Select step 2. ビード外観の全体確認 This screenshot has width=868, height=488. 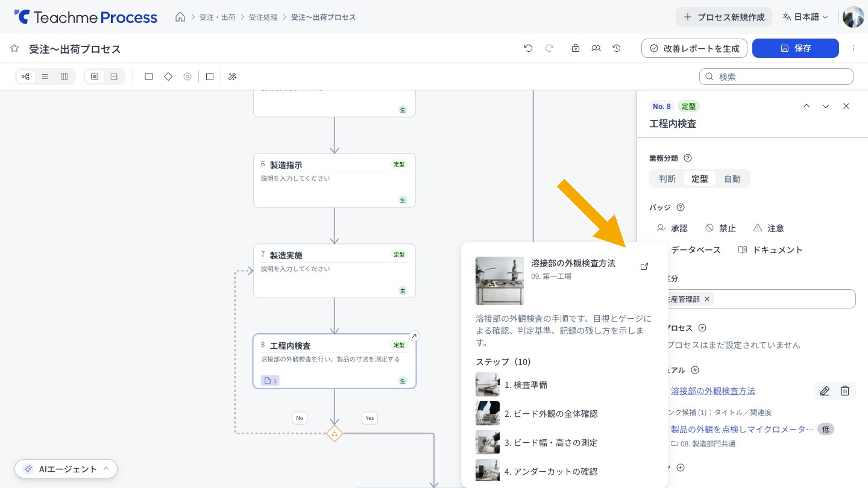[565, 413]
